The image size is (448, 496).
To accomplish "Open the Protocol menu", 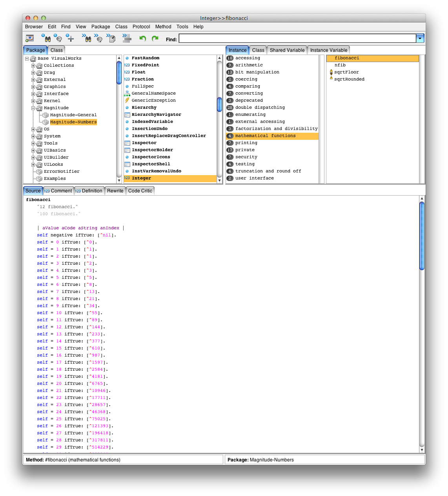I will point(141,27).
